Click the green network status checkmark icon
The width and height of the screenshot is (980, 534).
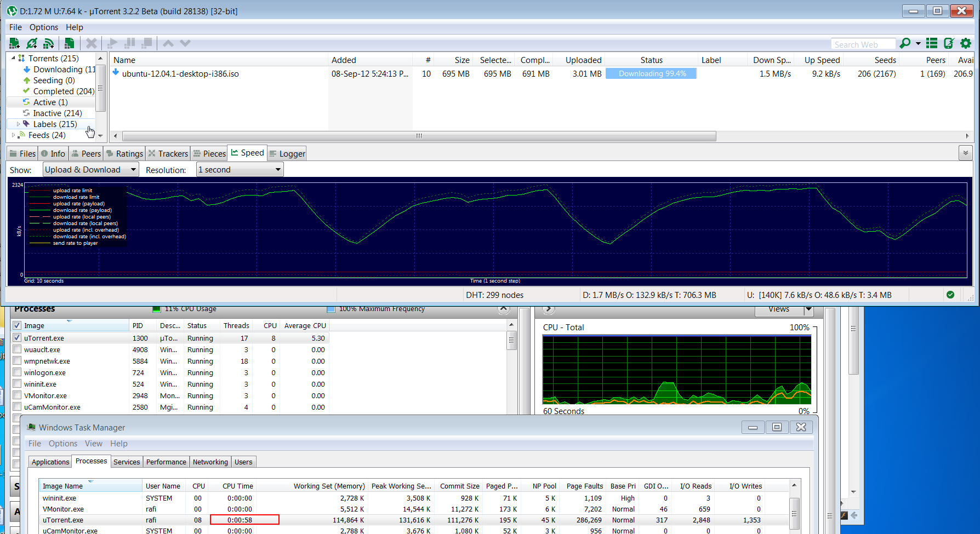click(950, 295)
